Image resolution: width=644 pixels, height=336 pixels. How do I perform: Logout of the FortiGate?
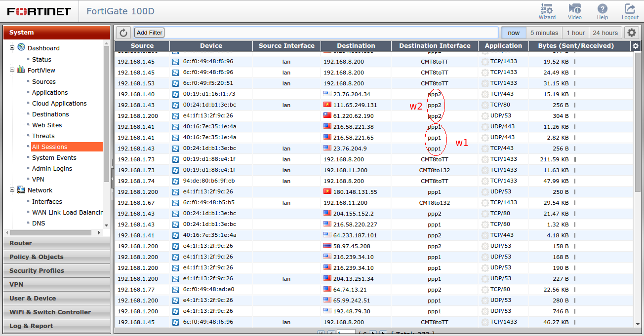630,11
